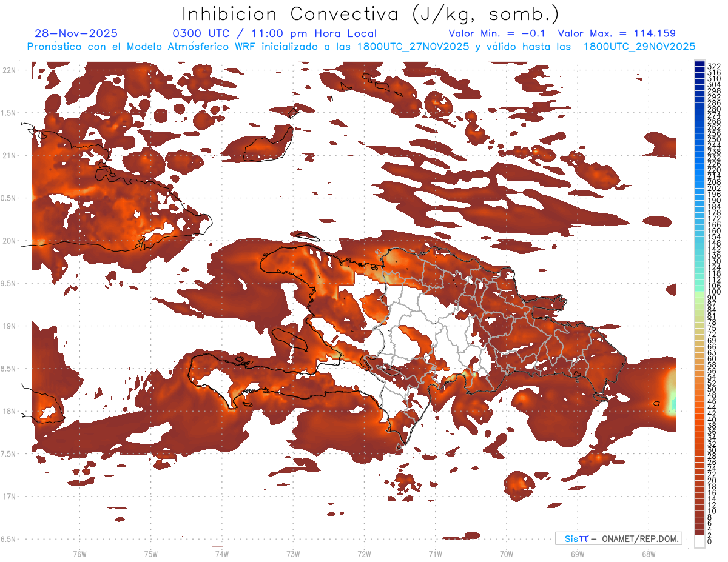Click the "ONAMET/REP.DOM." credit box
728x562 pixels.
pyautogui.click(x=618, y=538)
